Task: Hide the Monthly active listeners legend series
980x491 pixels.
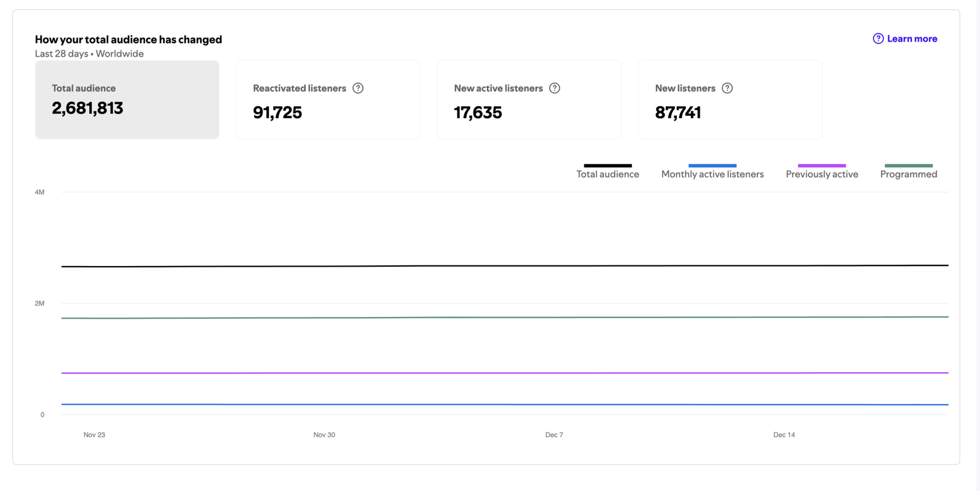Action: point(712,174)
